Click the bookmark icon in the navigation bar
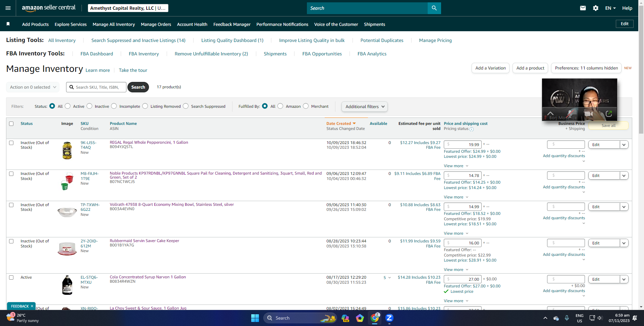Image resolution: width=644 pixels, height=326 pixels. [x=8, y=24]
